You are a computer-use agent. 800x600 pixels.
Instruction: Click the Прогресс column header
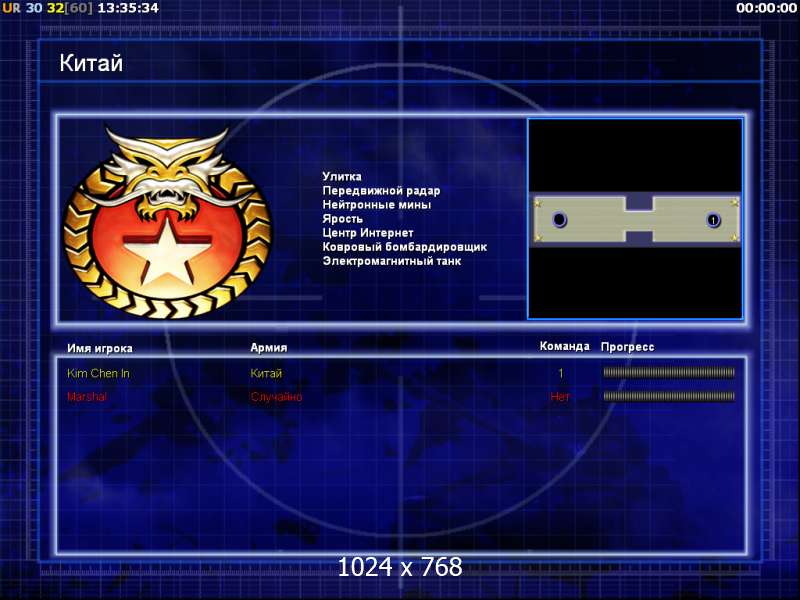(628, 347)
